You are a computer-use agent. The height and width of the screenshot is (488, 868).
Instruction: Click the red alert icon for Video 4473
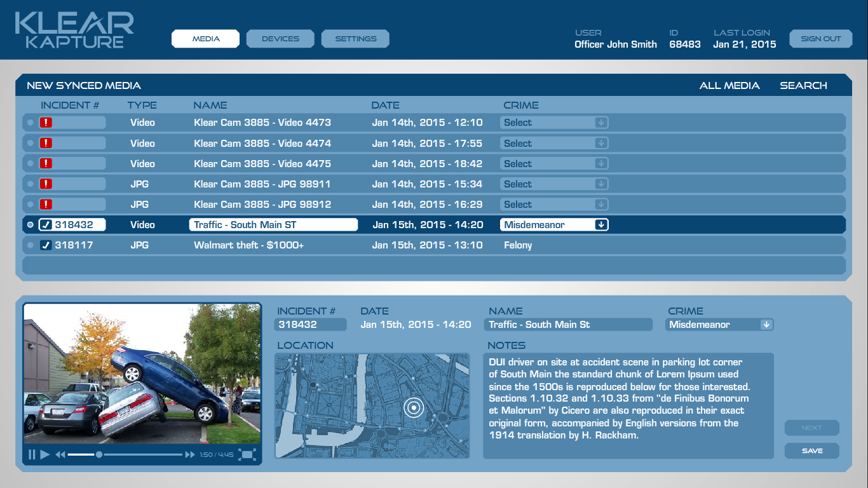[x=46, y=123]
